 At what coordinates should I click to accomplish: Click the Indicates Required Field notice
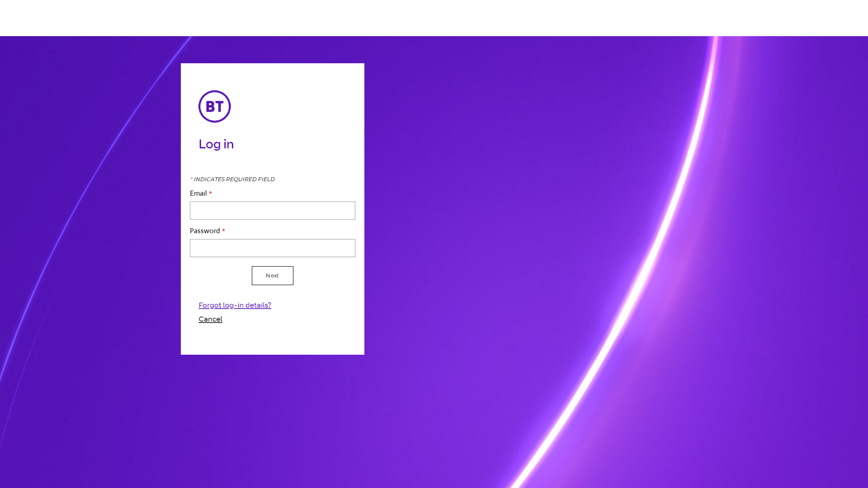click(x=232, y=179)
